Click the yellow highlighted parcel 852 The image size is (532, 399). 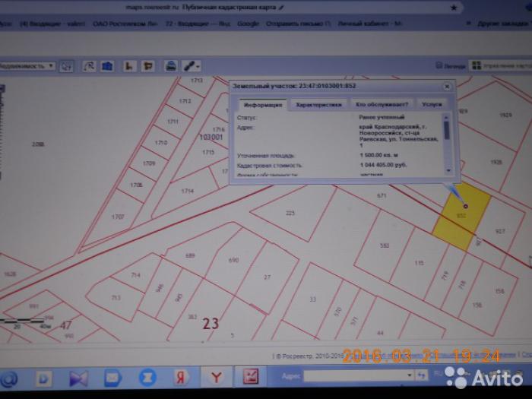[x=461, y=217]
